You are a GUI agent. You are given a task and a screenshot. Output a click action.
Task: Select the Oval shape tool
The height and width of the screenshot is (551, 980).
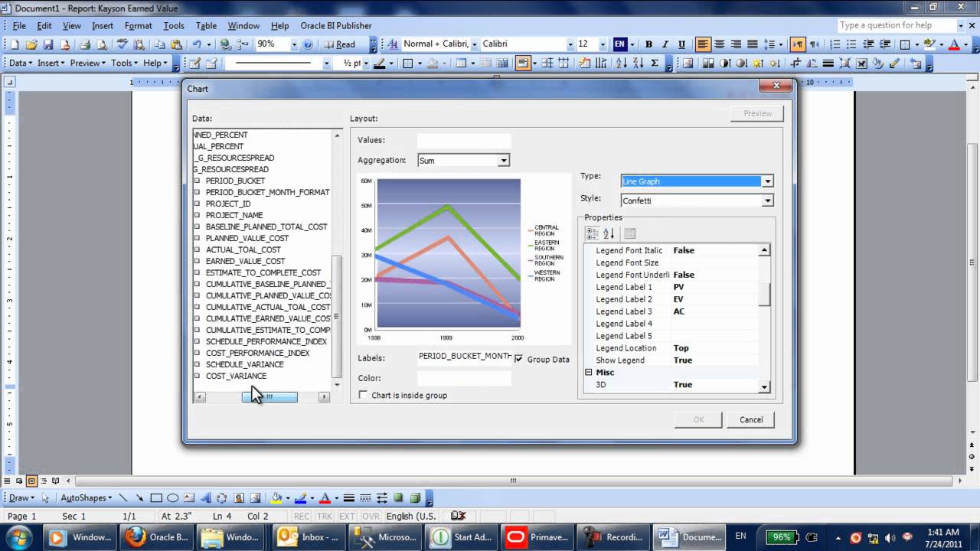click(173, 498)
